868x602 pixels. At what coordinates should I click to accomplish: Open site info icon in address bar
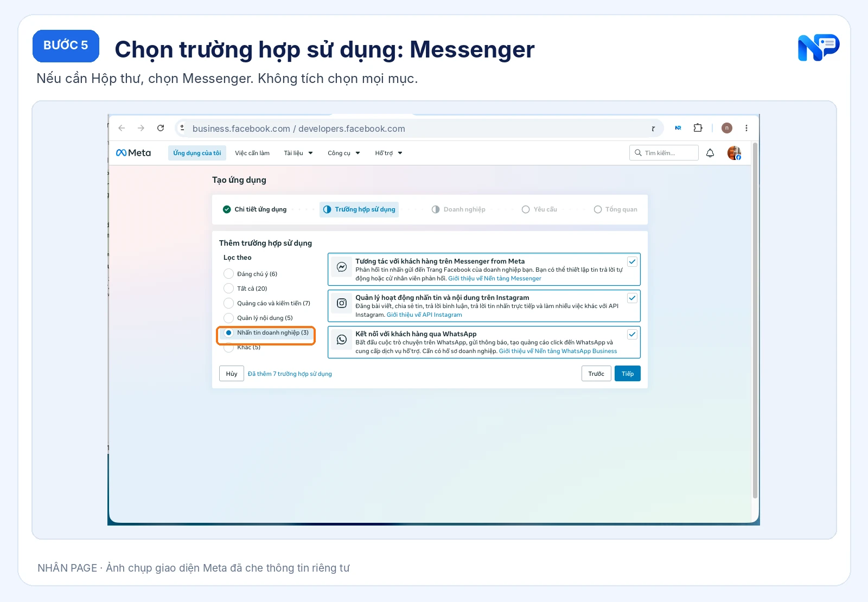[182, 128]
